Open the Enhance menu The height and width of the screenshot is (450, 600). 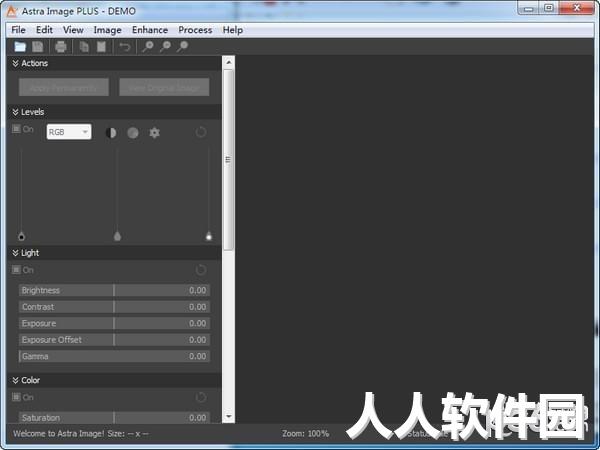pos(150,30)
